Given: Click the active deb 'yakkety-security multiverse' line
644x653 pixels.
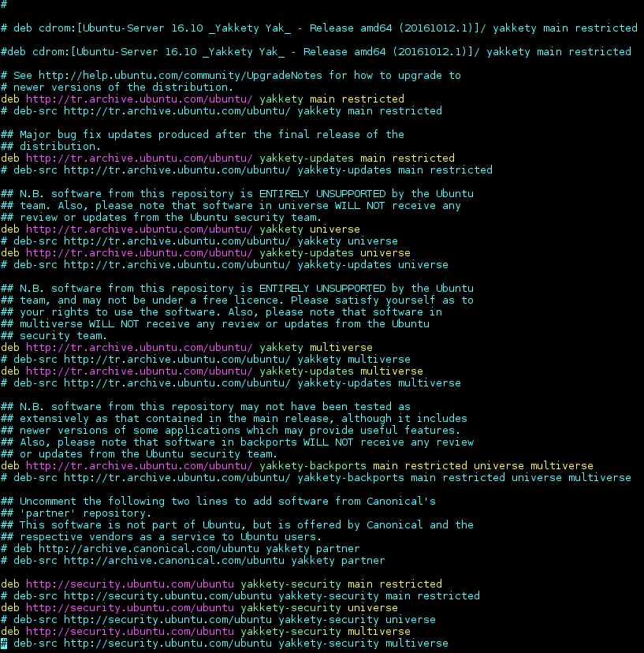Looking at the screenshot, I should click(206, 632).
